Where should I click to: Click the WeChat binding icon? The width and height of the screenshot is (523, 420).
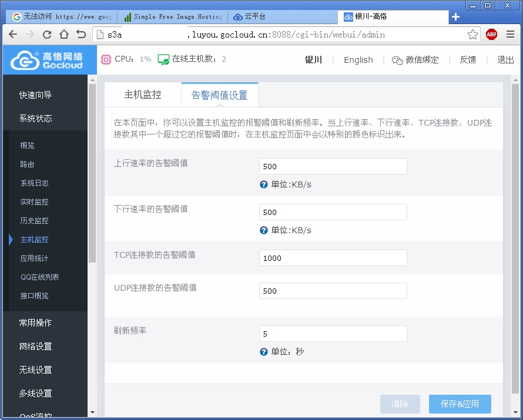(x=397, y=61)
